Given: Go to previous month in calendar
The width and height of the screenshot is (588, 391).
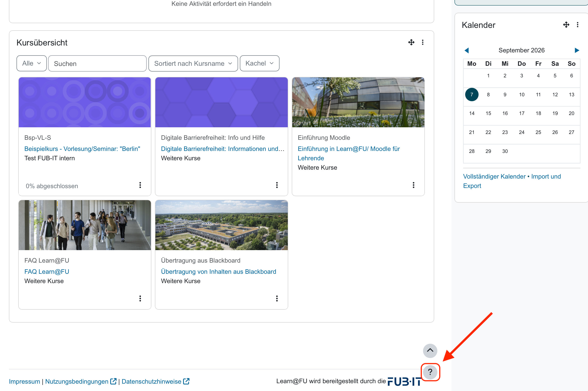Looking at the screenshot, I should pos(467,50).
